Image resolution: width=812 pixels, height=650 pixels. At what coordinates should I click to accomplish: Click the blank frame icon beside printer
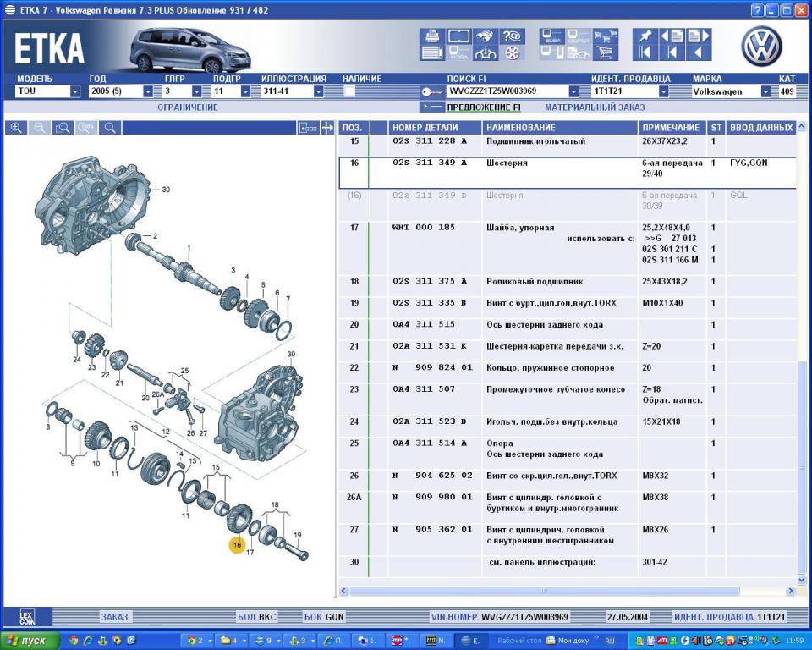458,36
